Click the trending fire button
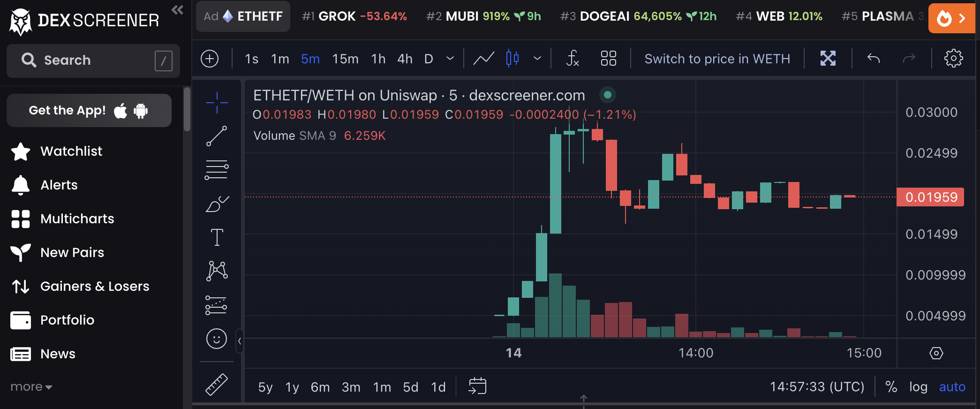 [951, 18]
